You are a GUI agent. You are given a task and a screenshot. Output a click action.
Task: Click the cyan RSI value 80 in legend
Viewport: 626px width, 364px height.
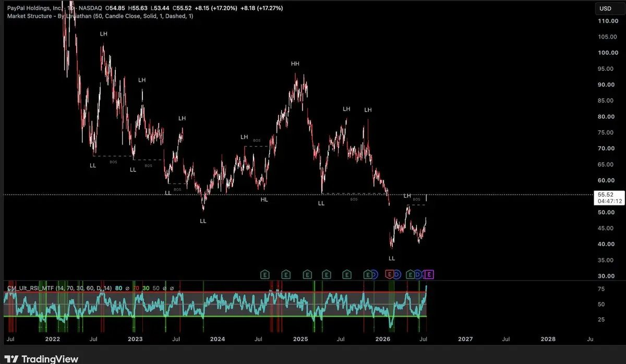click(119, 287)
